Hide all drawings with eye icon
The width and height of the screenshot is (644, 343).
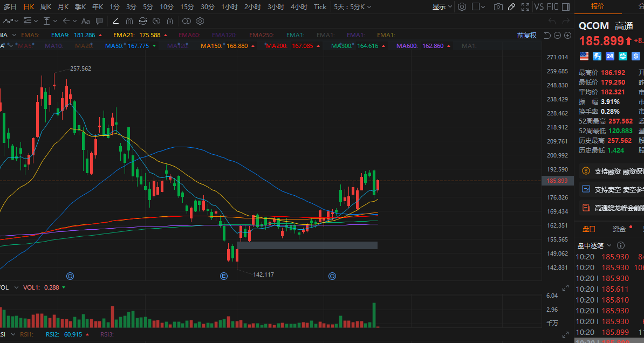point(156,21)
